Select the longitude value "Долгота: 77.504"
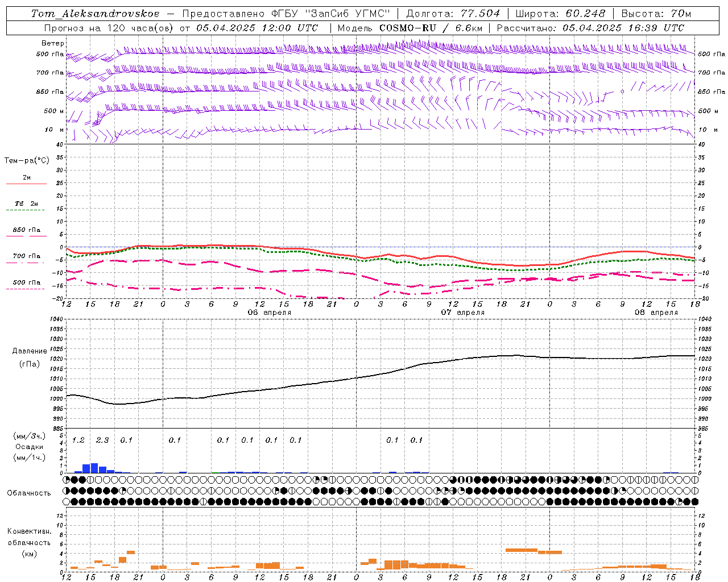Screen dimensions: 728x582 tap(453, 14)
